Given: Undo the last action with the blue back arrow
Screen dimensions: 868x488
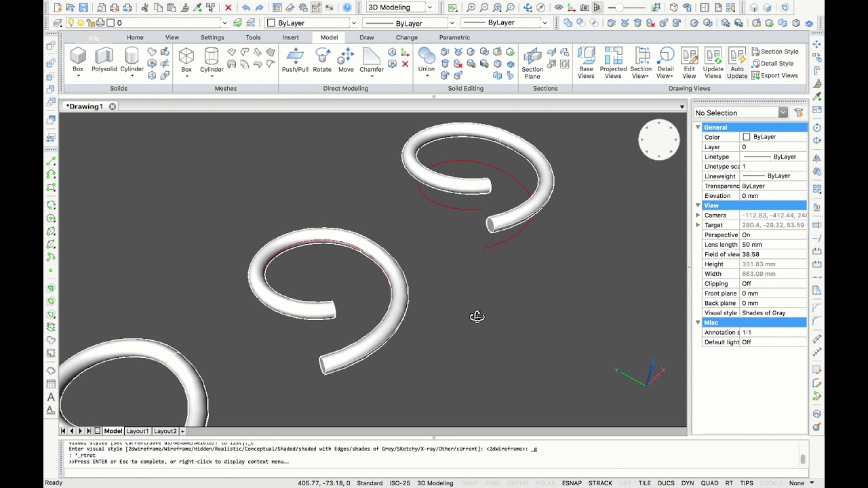Looking at the screenshot, I should (245, 7).
